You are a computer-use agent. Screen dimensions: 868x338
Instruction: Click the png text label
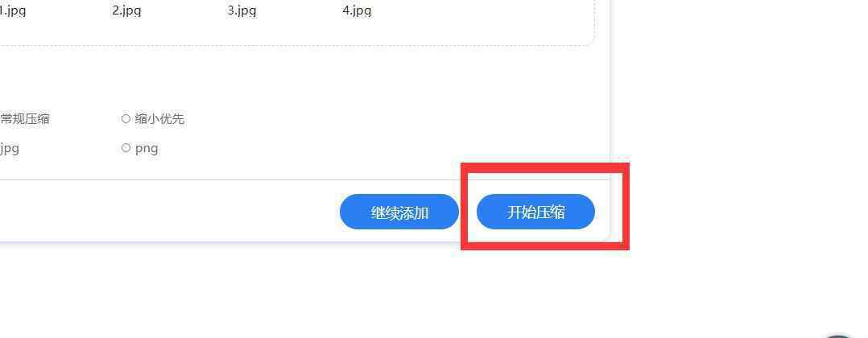pyautogui.click(x=147, y=148)
